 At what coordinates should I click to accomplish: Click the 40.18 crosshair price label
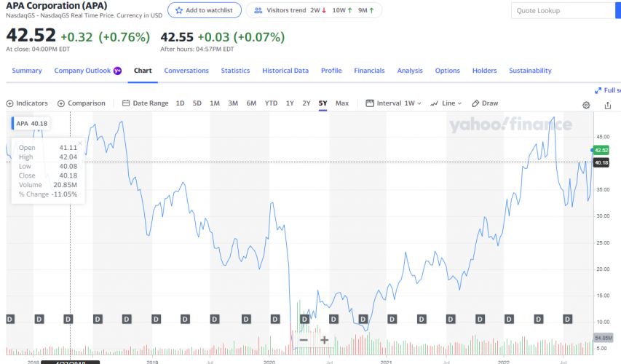pyautogui.click(x=601, y=162)
